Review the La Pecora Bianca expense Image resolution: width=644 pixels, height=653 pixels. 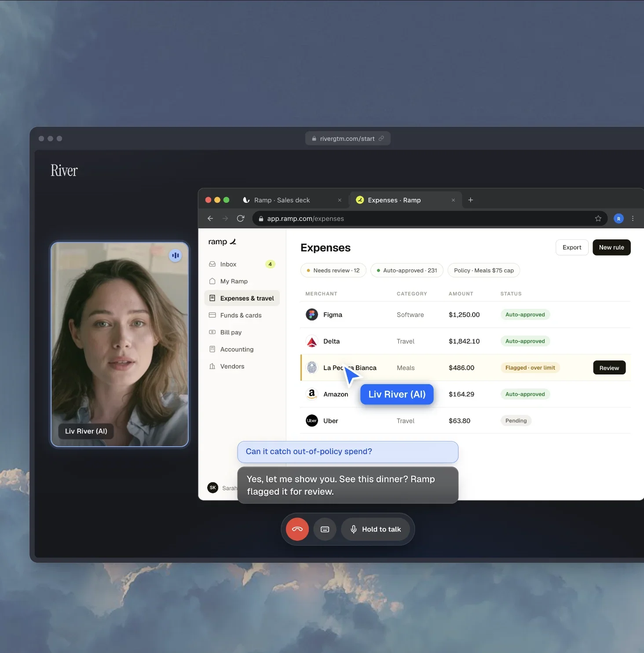(x=609, y=368)
